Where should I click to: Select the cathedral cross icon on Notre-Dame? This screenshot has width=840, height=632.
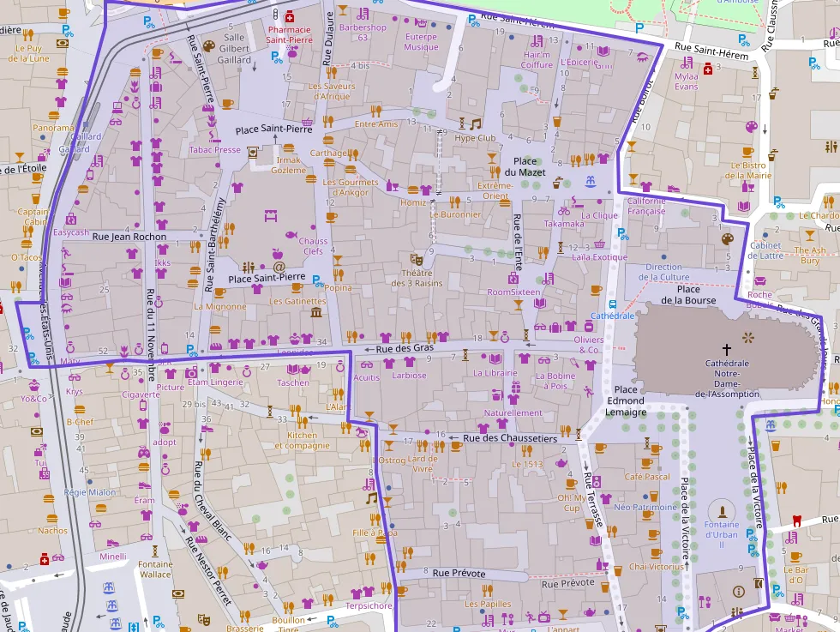[x=727, y=349]
